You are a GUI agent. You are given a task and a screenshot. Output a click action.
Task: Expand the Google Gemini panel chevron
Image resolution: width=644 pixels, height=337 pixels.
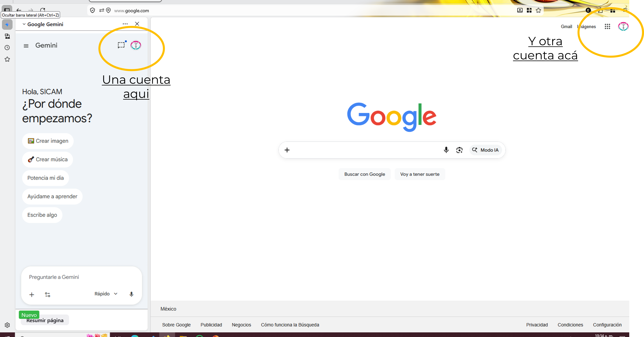[24, 24]
